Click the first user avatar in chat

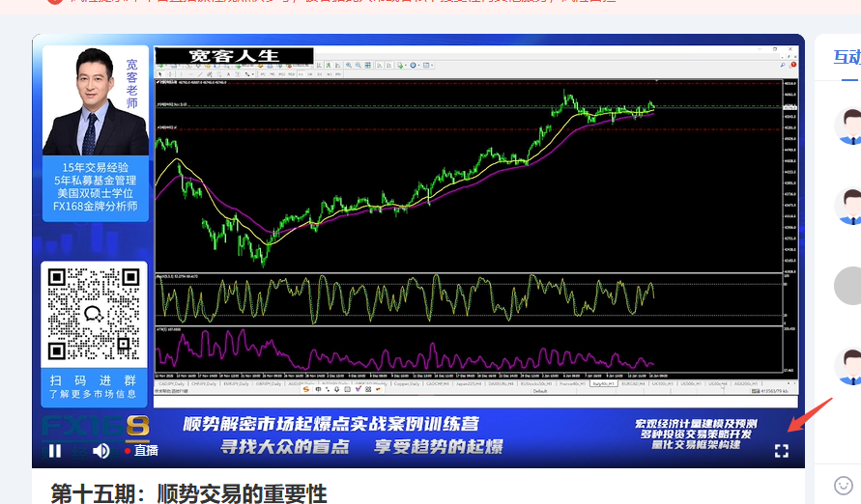point(849,127)
